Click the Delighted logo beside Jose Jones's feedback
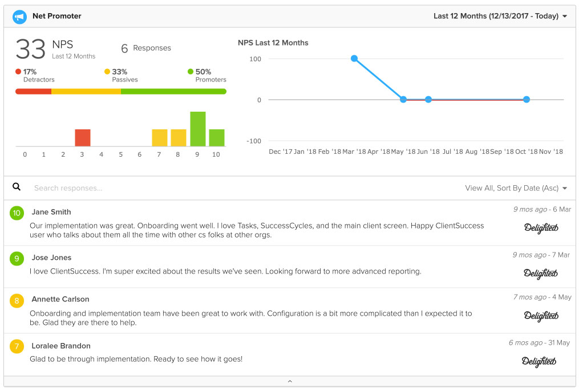Viewport: 579px width, 392px height. click(541, 273)
